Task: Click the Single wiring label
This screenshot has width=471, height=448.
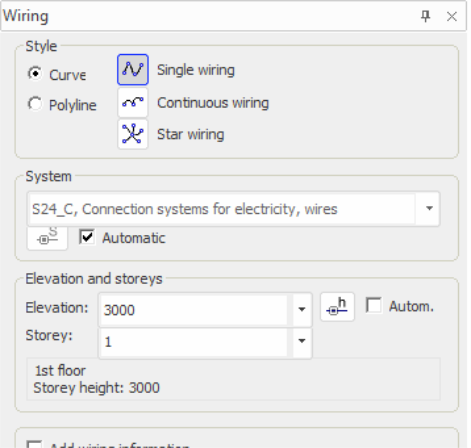Action: pos(196,70)
